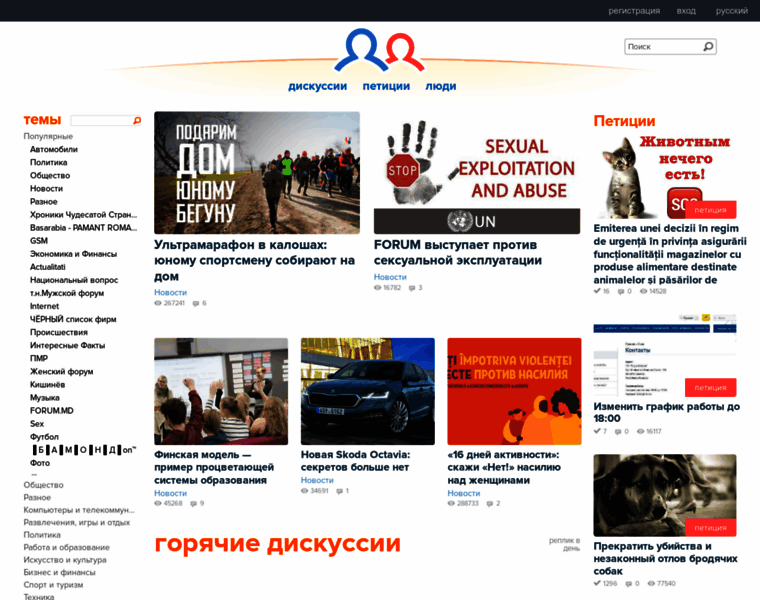Click the Ультрамарафон в калошах headline
Viewport: 760px width, 600px height.
(x=254, y=261)
